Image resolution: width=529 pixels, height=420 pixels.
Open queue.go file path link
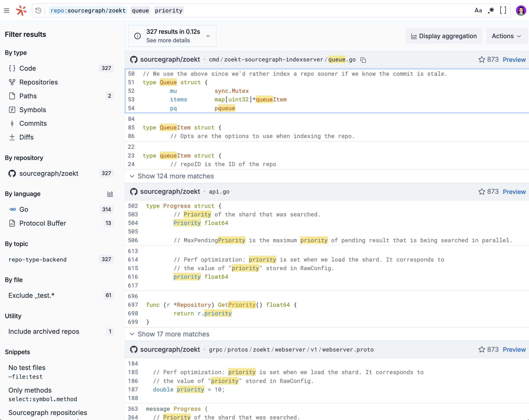pyautogui.click(x=282, y=59)
